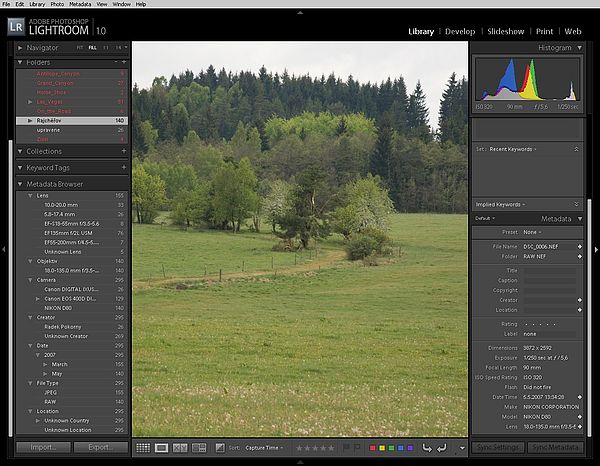Open the Metadata menu

click(80, 4)
